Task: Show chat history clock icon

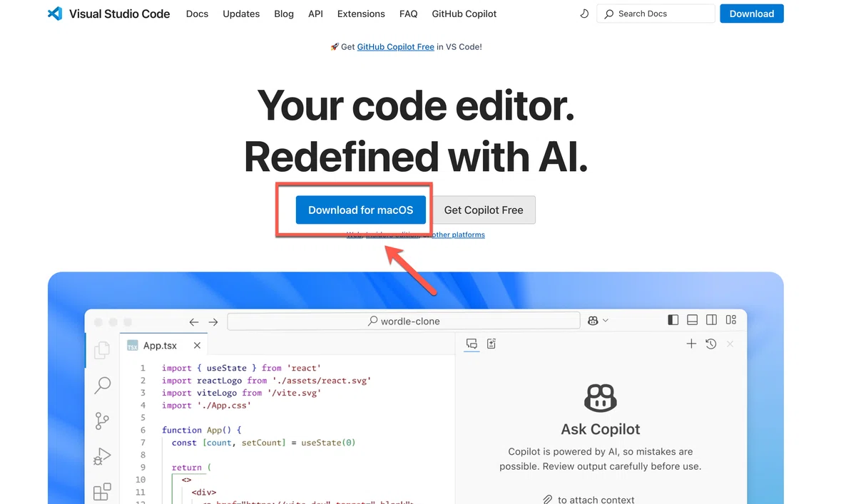Action: pyautogui.click(x=711, y=344)
